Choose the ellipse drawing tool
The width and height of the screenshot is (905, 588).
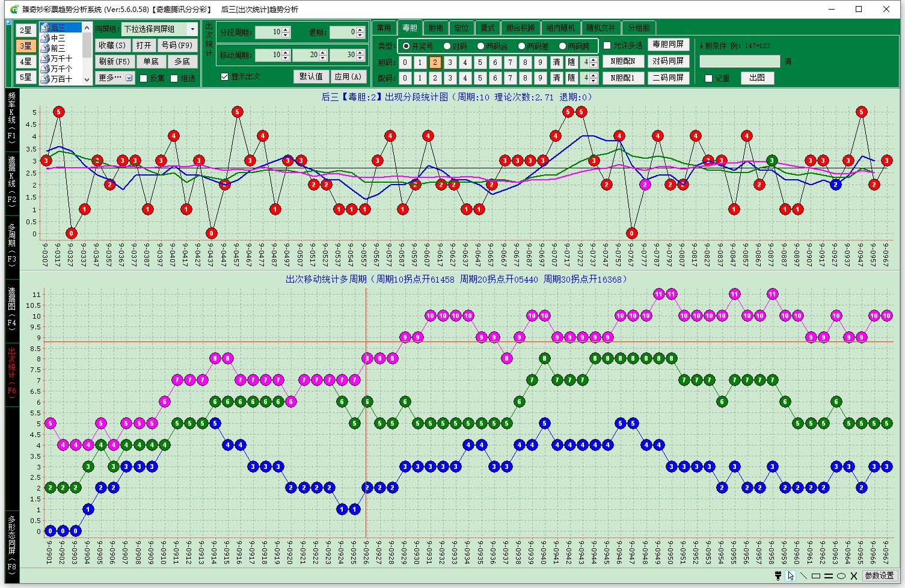tap(841, 575)
